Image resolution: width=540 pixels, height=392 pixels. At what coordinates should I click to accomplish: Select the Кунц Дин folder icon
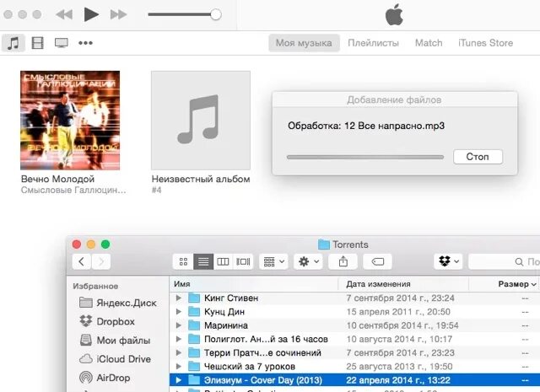click(x=194, y=312)
